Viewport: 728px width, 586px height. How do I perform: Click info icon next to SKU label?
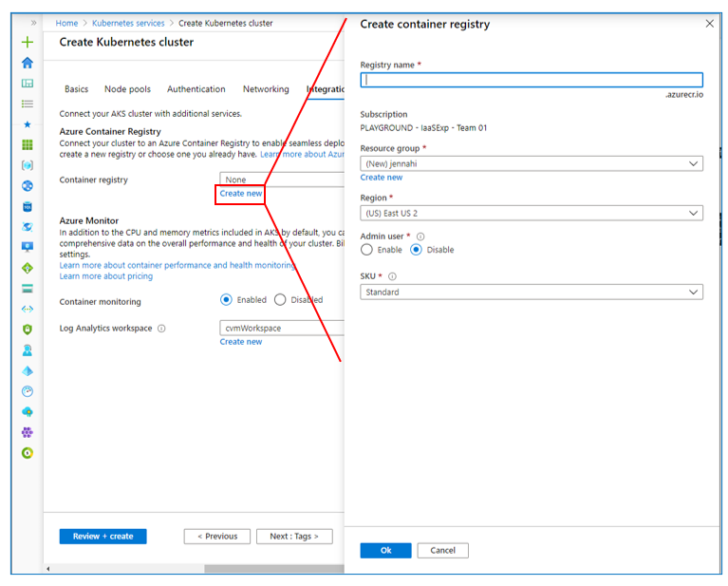[x=392, y=276]
